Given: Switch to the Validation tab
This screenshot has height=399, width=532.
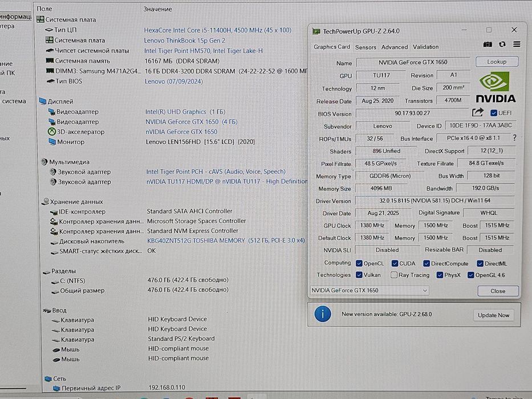Looking at the screenshot, I should (x=425, y=47).
